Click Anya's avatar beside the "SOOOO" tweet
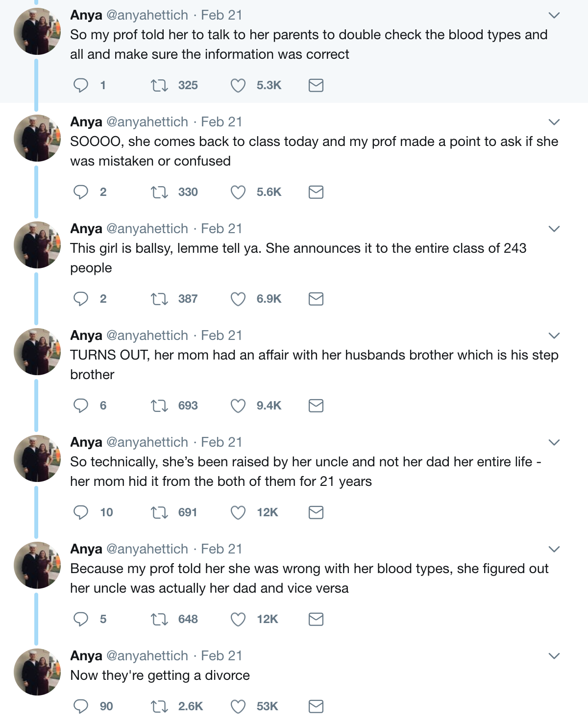 click(37, 138)
